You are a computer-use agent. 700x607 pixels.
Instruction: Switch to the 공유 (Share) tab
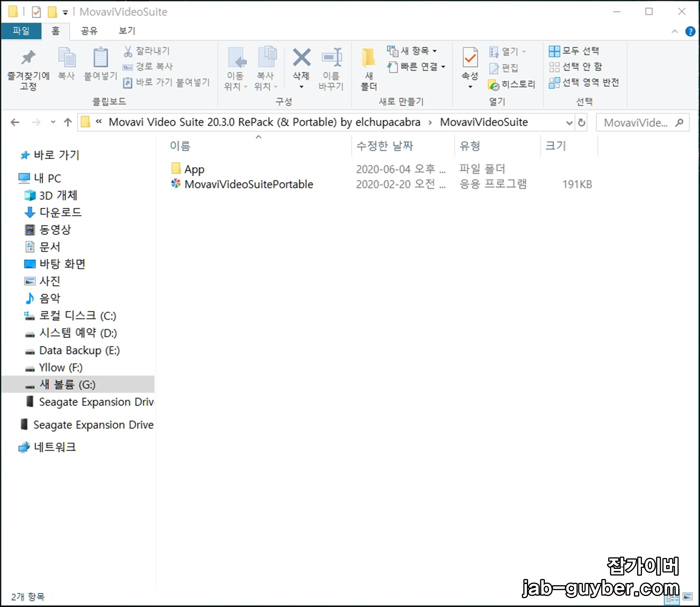tap(89, 31)
